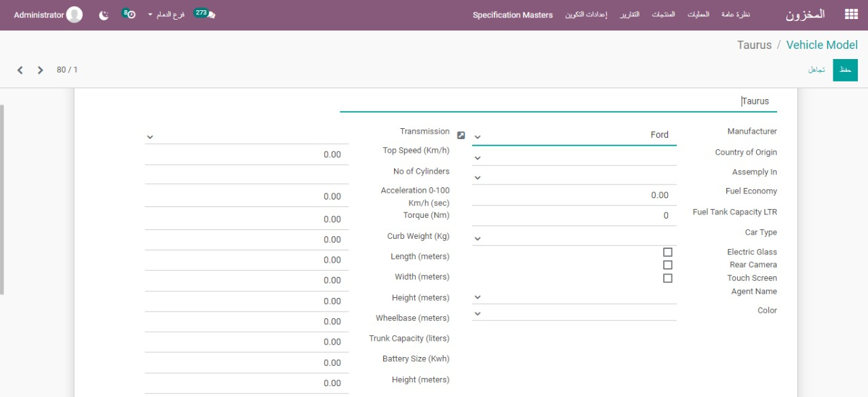Viewport: 868px width, 397px height.
Task: Enable the Electric Glass checkbox
Action: 668,252
